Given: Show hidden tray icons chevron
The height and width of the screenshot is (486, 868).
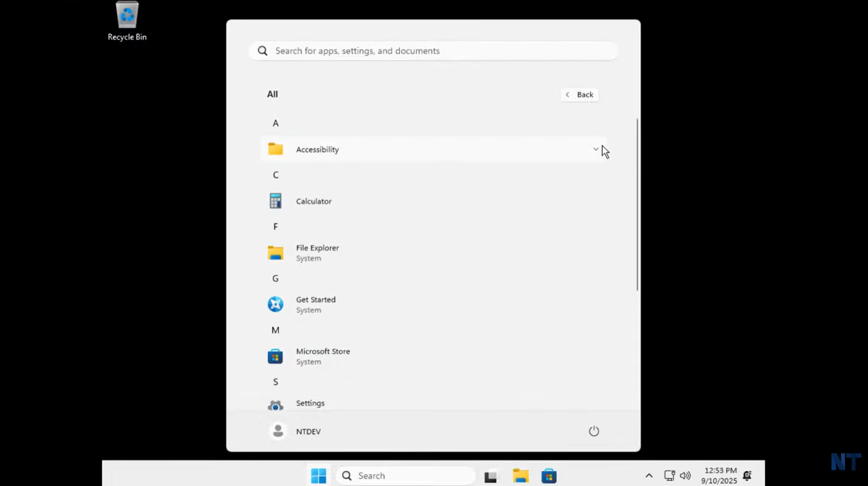Looking at the screenshot, I should click(x=649, y=476).
